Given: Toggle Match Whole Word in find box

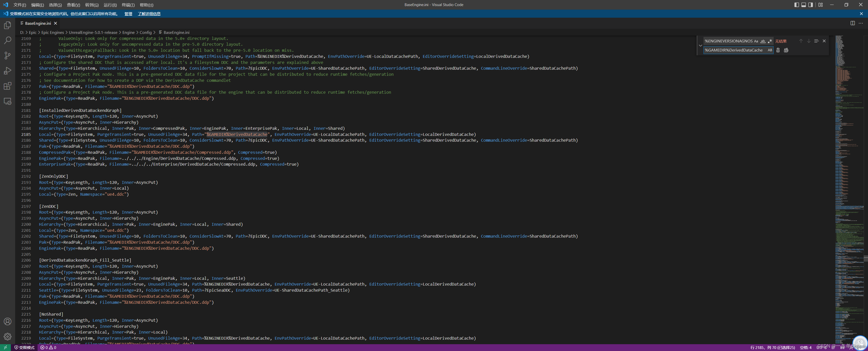Looking at the screenshot, I should (763, 41).
